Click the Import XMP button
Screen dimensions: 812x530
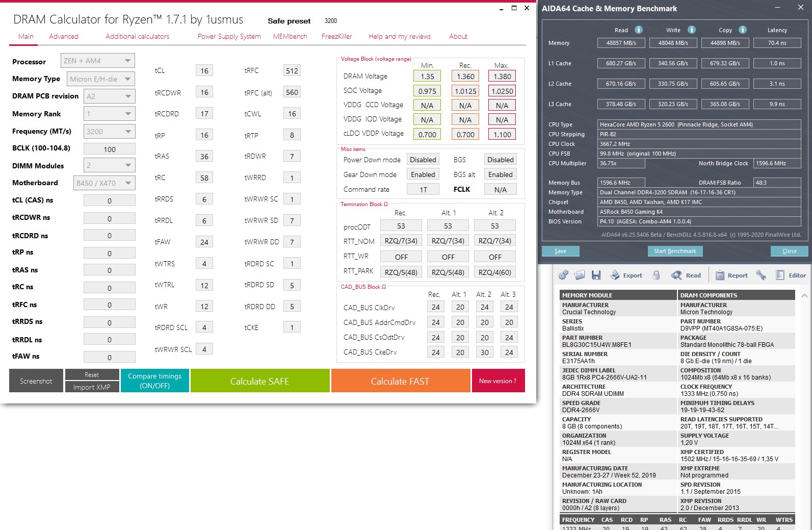coord(92,387)
